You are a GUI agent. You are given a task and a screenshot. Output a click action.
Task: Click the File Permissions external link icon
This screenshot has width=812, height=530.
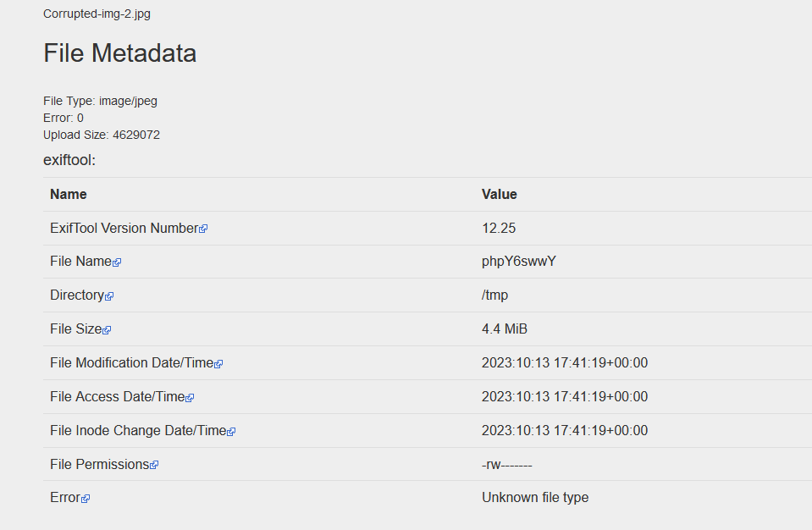click(x=154, y=465)
